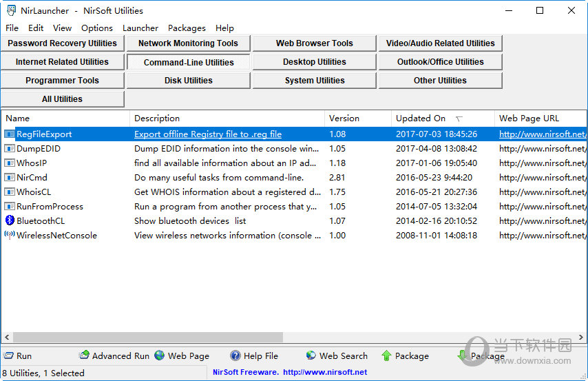This screenshot has height=381, width=588.
Task: Click the horizontal scrollbar right arrow
Action: (x=581, y=337)
